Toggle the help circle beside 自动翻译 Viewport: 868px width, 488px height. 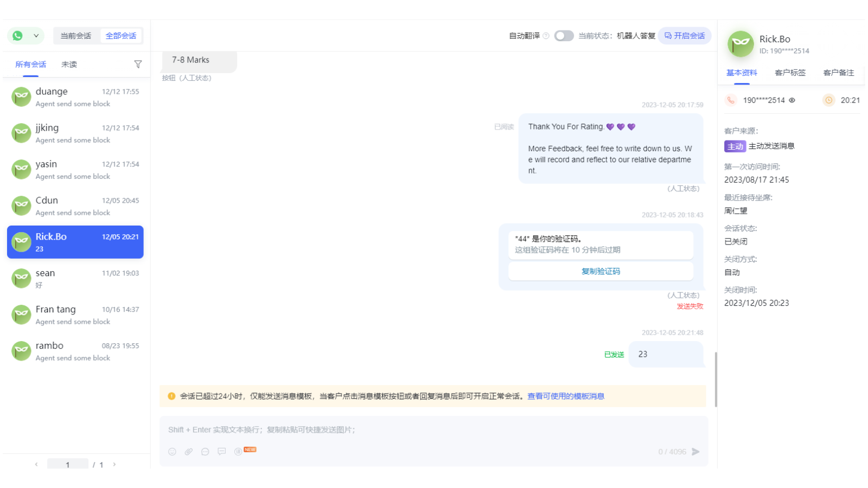click(545, 36)
